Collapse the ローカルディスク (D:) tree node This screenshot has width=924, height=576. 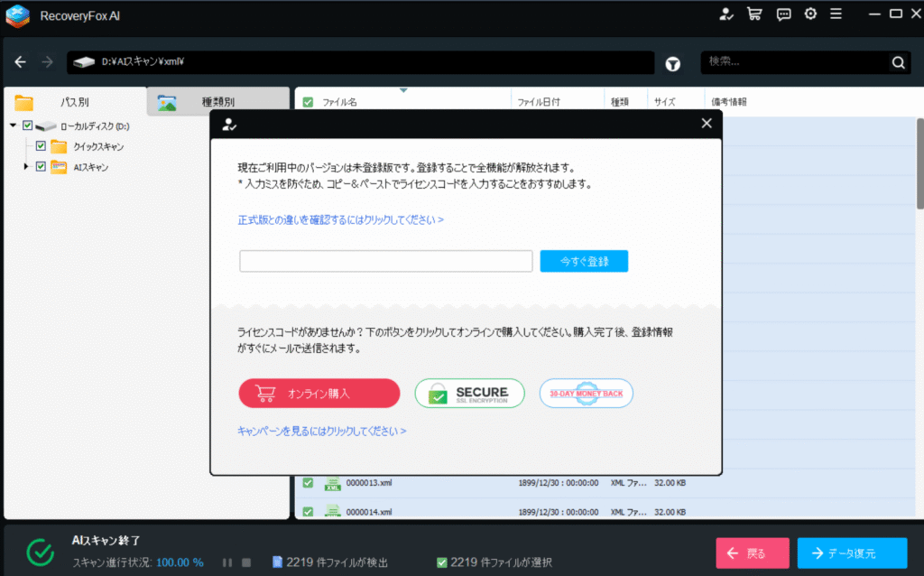[x=14, y=125]
